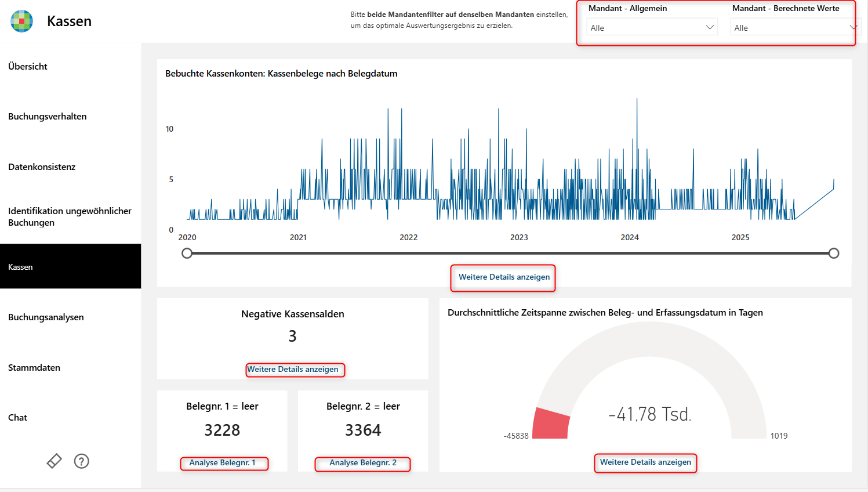Click the Kassen page title
This screenshot has height=492, width=868.
click(69, 21)
